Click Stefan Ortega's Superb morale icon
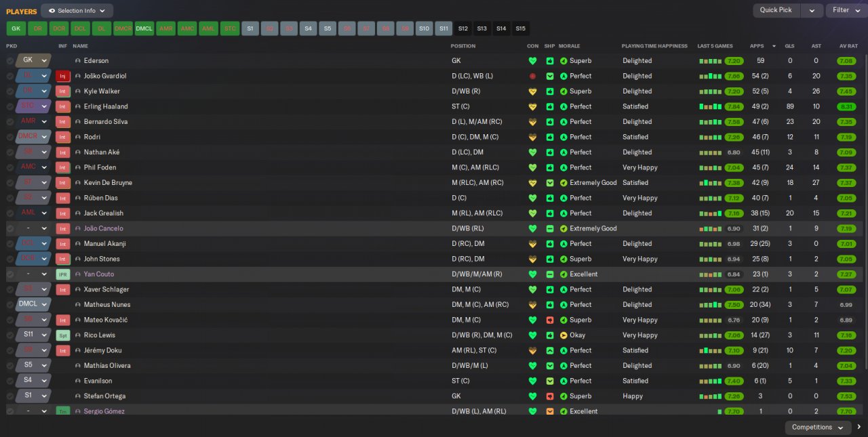The width and height of the screenshot is (868, 437). click(x=564, y=396)
